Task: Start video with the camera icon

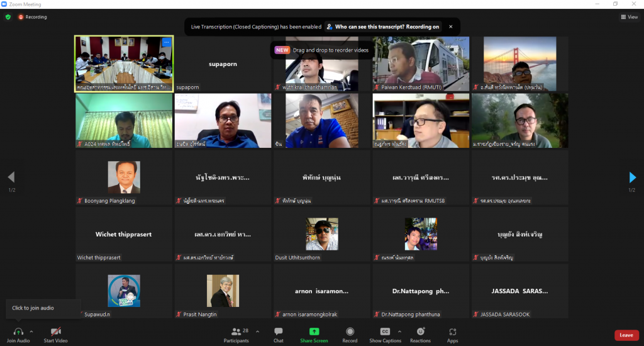Action: click(x=55, y=331)
